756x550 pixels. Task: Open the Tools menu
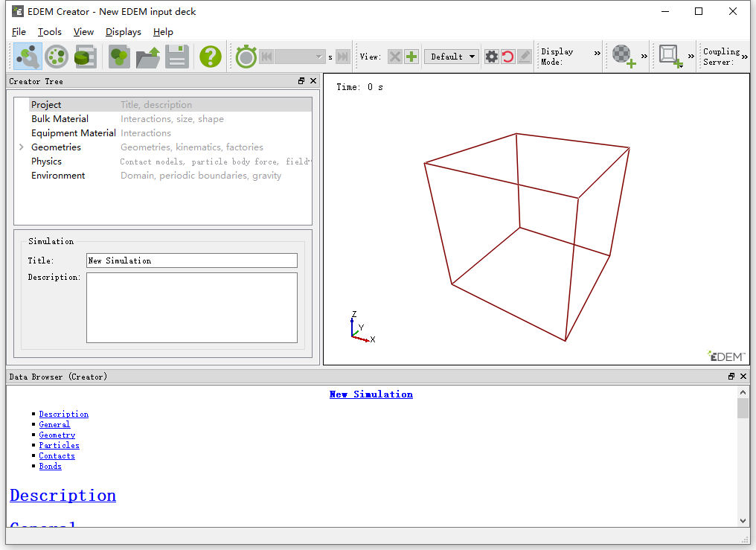[50, 32]
